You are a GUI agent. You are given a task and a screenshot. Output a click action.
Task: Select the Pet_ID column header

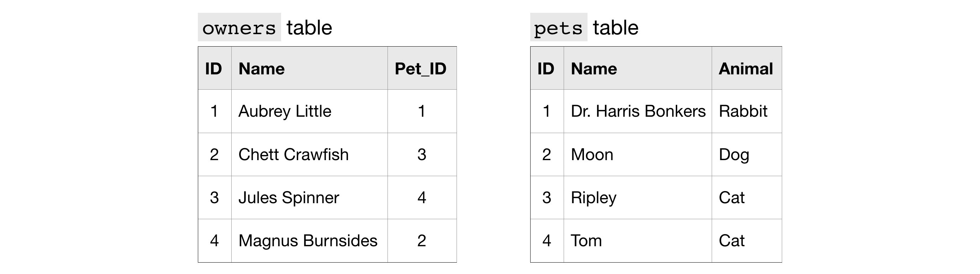pyautogui.click(x=421, y=69)
